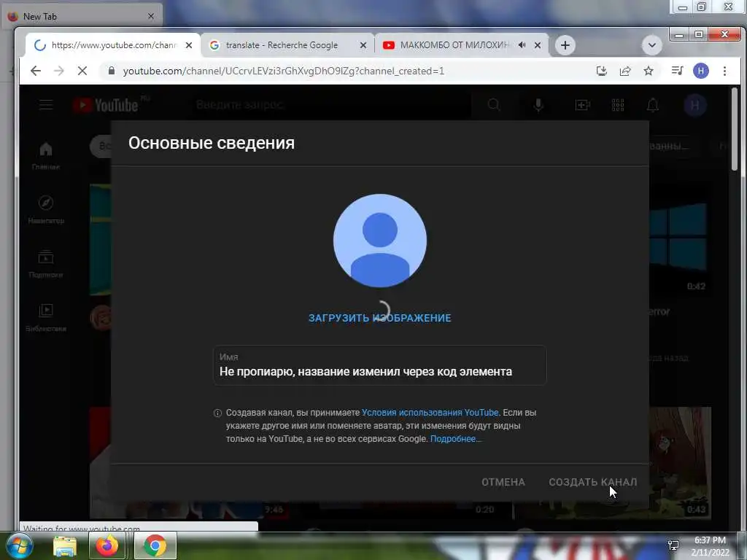
Task: Open Библиотека in YouTube sidebar
Action: [46, 318]
